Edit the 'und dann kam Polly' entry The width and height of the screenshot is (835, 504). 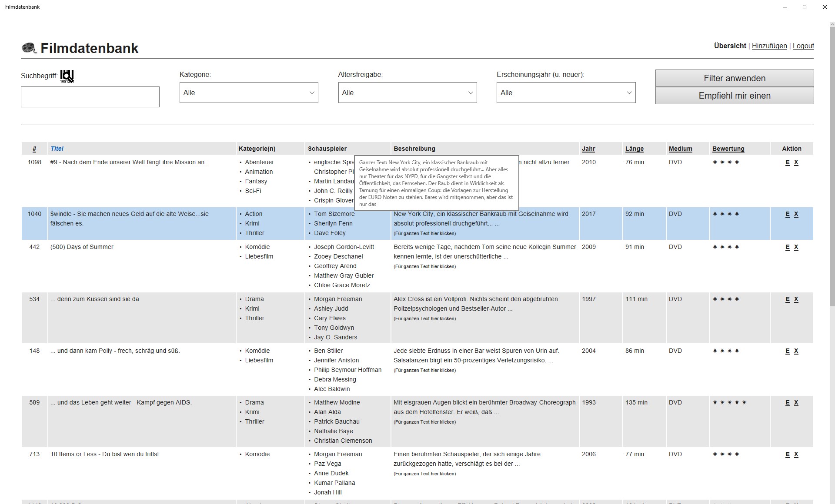[x=787, y=351]
